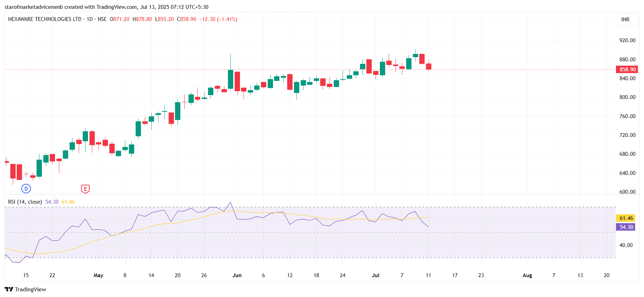Click the 720.00 price axis label

(x=627, y=135)
